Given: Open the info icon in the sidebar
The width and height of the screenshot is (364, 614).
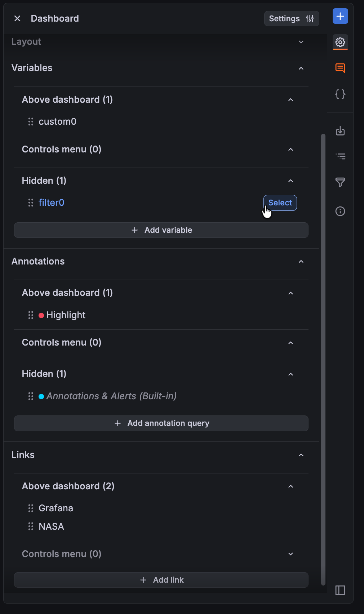Looking at the screenshot, I should coord(340,212).
